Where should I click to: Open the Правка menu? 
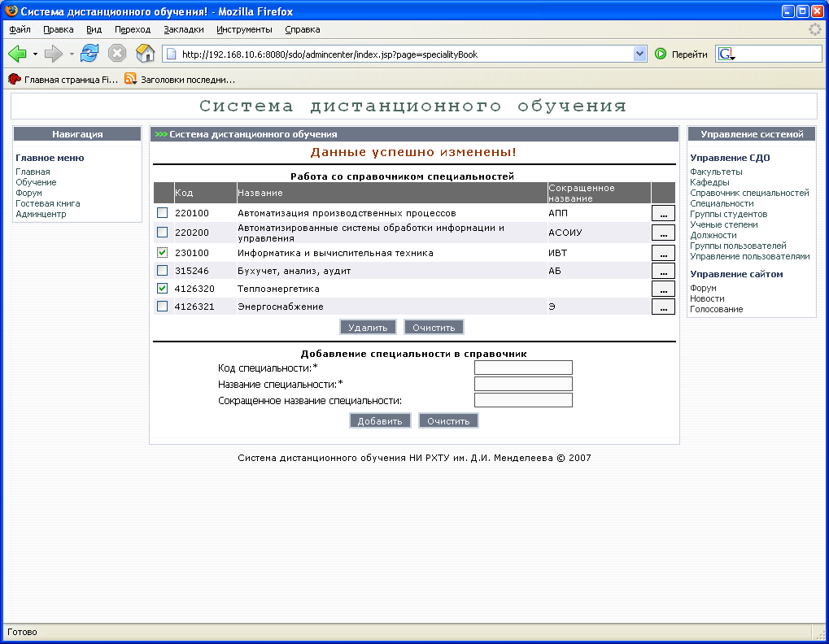pyautogui.click(x=58, y=29)
